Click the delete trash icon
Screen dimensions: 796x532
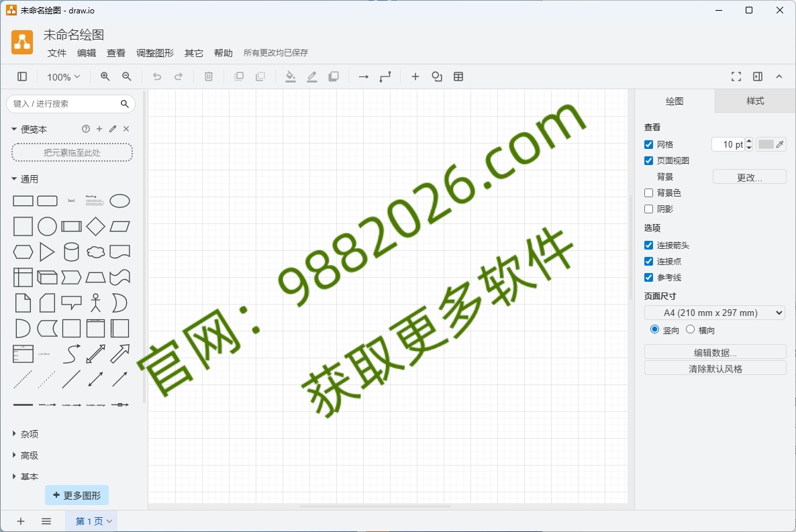pos(209,76)
